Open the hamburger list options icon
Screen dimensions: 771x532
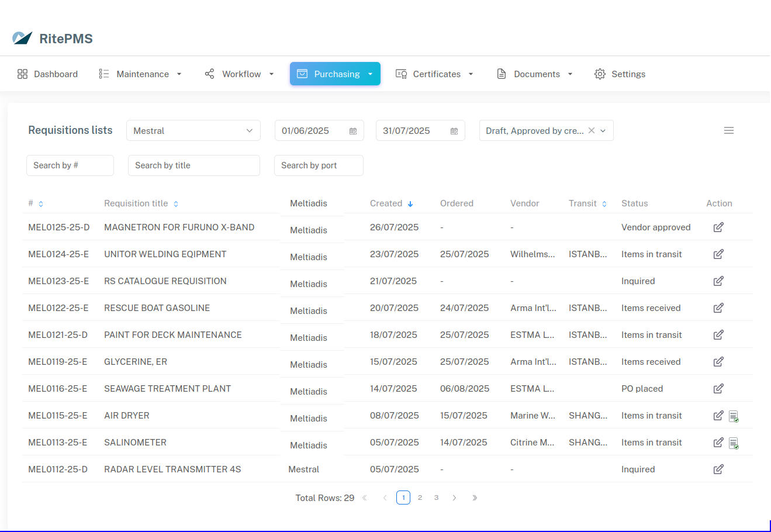[x=729, y=130]
